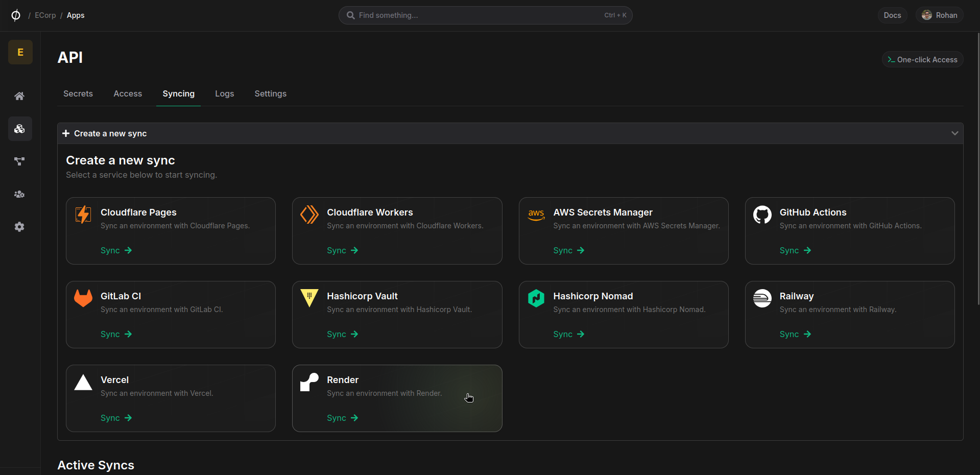
Task: Switch to the Logs tab
Action: point(224,94)
